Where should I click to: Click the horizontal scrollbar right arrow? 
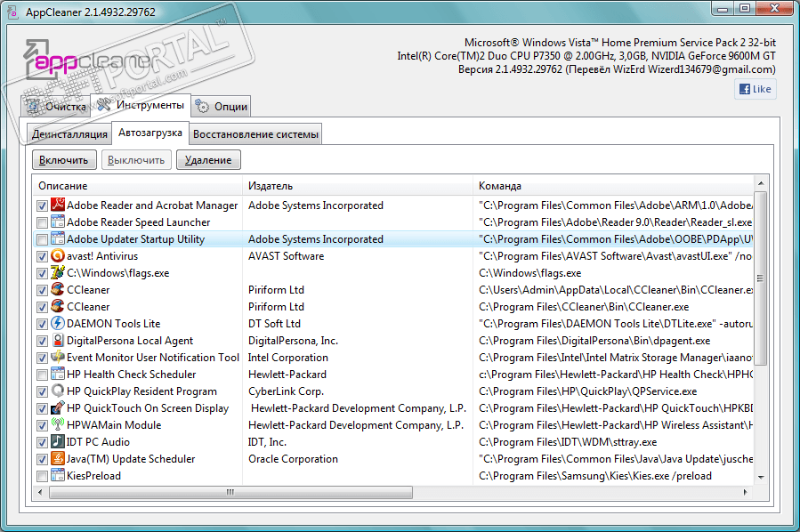pos(746,492)
